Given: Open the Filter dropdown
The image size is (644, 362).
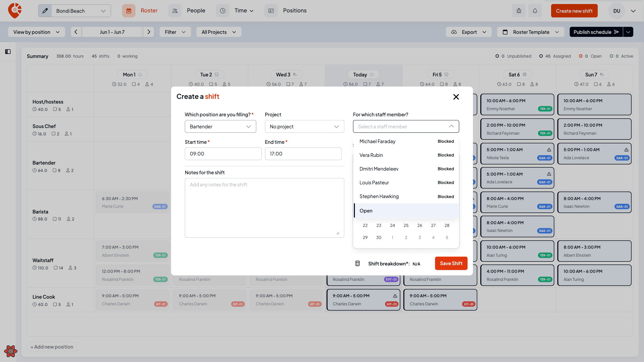Looking at the screenshot, I should (175, 32).
